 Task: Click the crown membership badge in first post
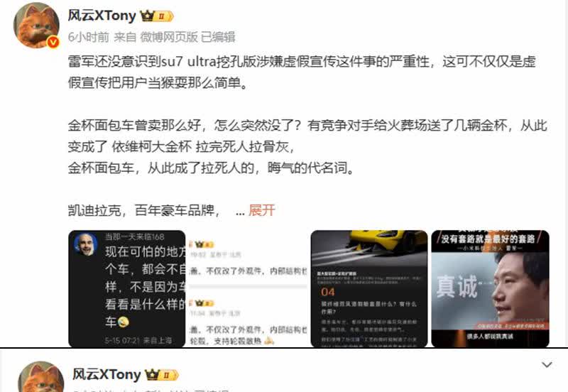[157, 16]
